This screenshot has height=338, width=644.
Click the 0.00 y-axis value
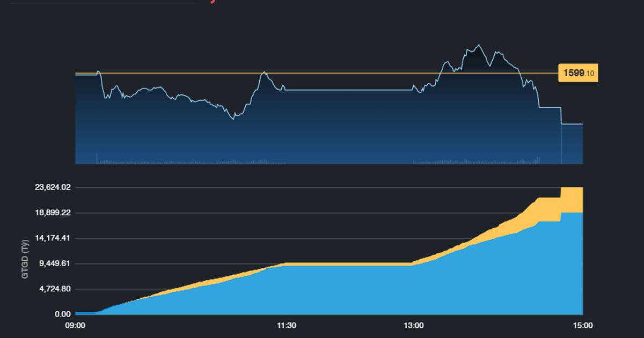click(62, 314)
